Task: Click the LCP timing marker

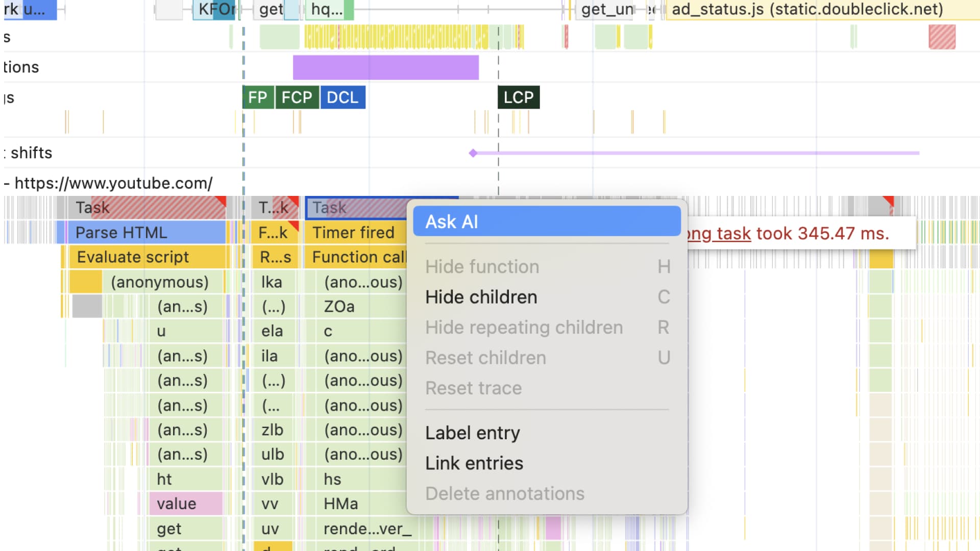Action: [518, 97]
